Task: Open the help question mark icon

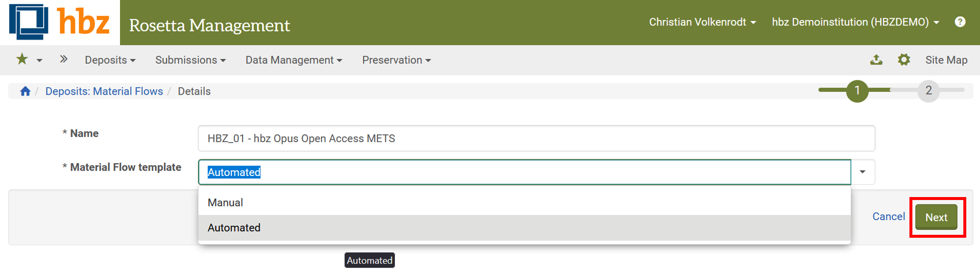Action: point(960,22)
